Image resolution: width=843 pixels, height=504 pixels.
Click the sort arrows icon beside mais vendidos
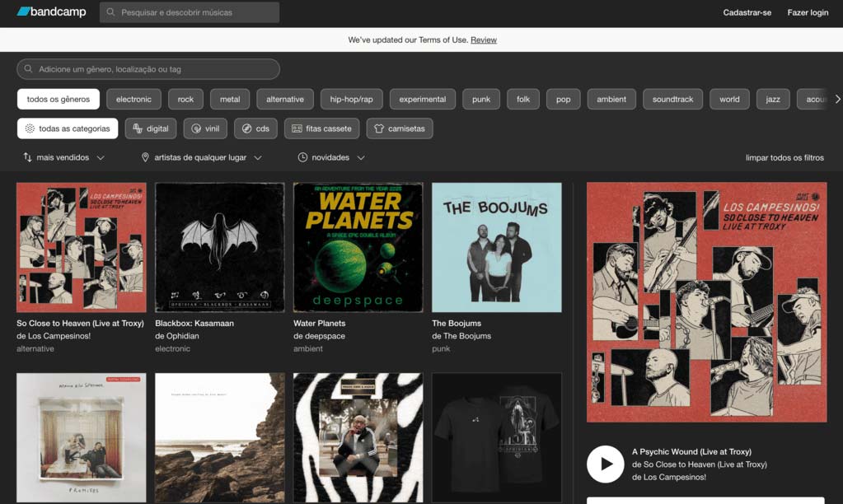27,157
